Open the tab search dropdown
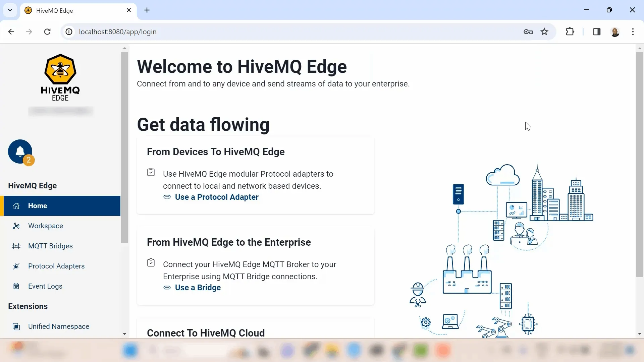This screenshot has height=362, width=644. 10,10
